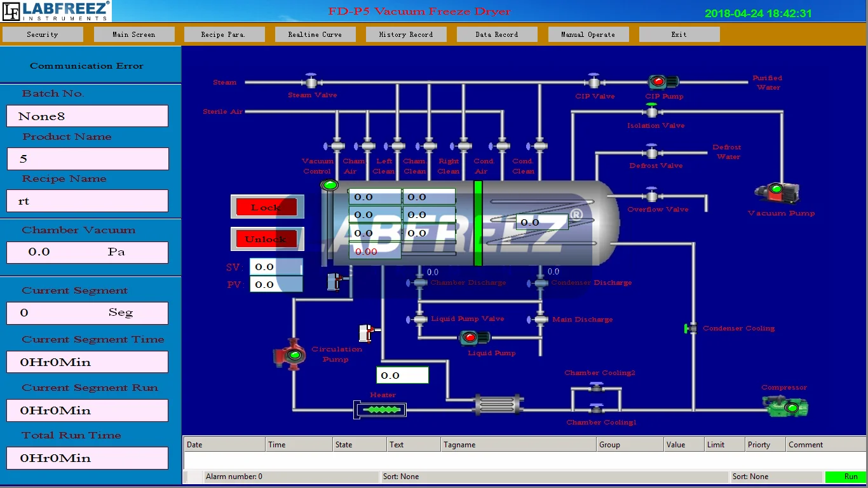Image resolution: width=868 pixels, height=488 pixels.
Task: Click the Exit button
Action: tap(679, 34)
